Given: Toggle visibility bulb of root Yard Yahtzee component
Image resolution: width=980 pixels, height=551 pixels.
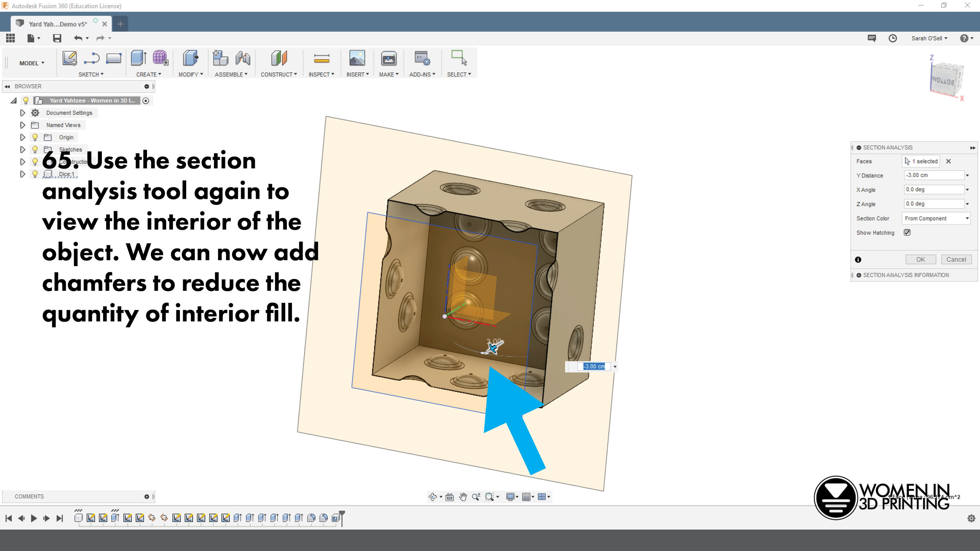Looking at the screenshot, I should point(26,100).
